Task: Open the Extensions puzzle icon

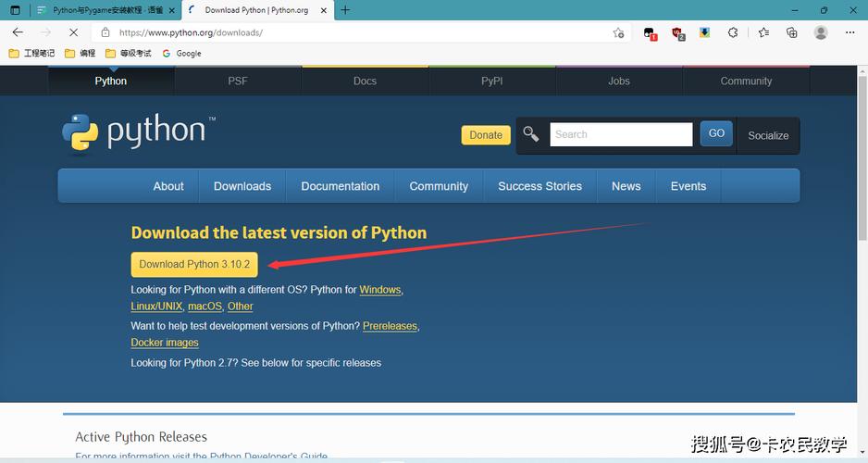Action: click(x=733, y=32)
